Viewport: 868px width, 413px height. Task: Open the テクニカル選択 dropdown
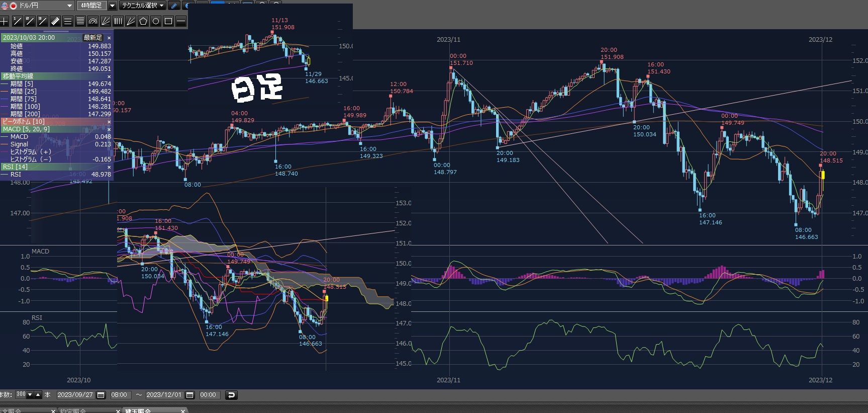click(x=143, y=6)
